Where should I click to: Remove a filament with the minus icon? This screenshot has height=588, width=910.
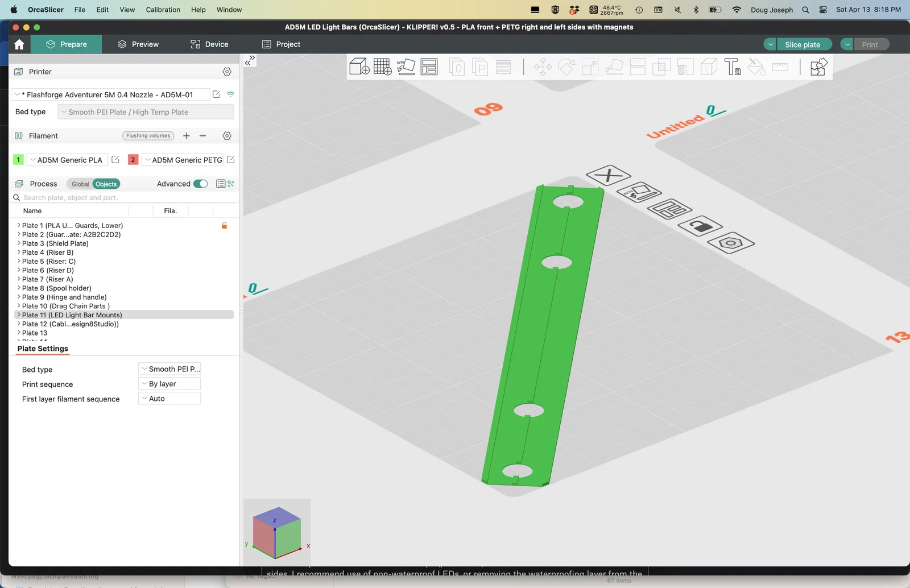[202, 136]
